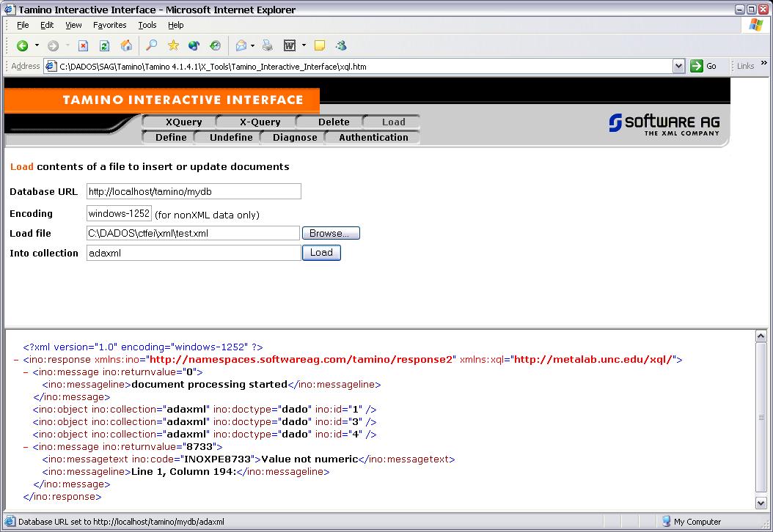
Task: Click the Go button
Action: tap(703, 66)
